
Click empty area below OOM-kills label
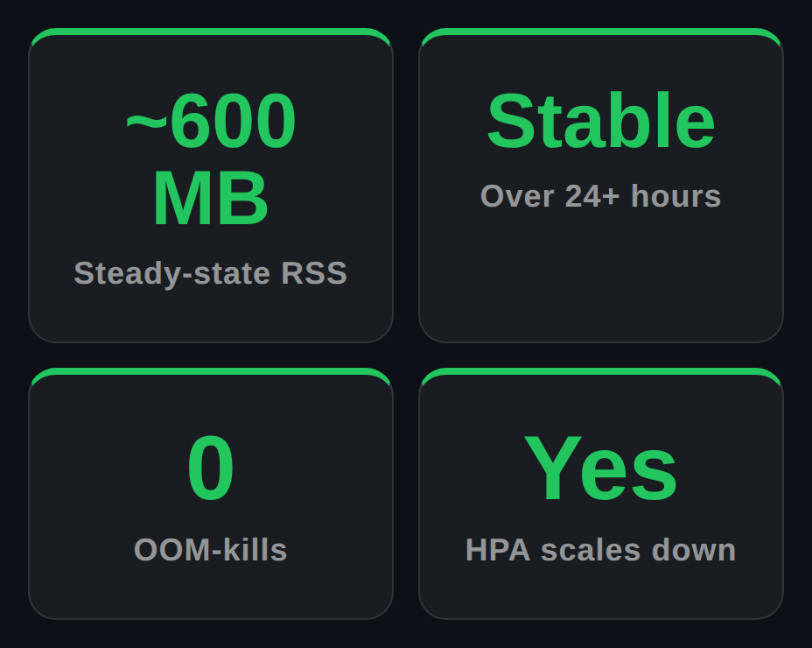(x=211, y=591)
